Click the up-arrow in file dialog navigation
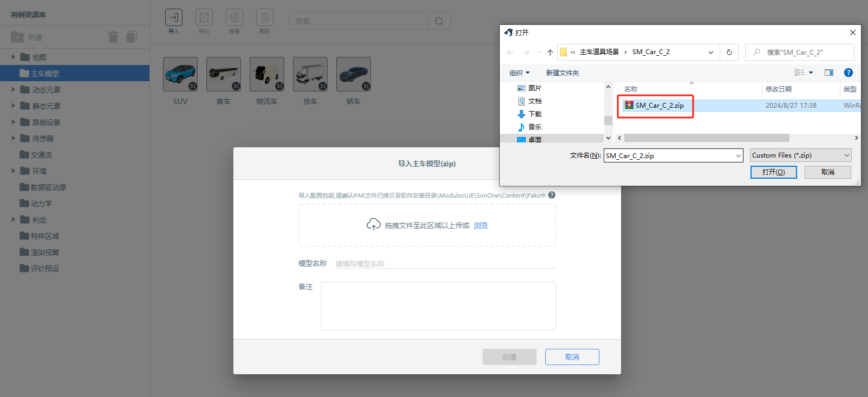 pos(550,52)
